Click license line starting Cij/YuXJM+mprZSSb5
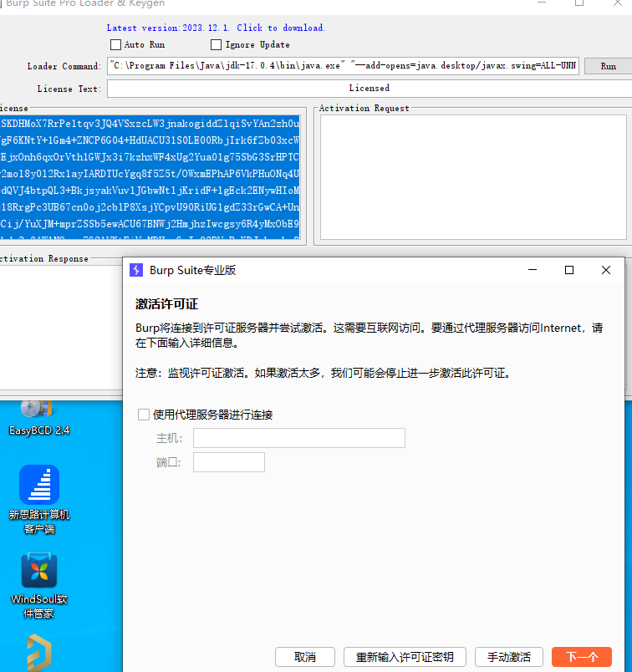This screenshot has width=632, height=672. pyautogui.click(x=150, y=224)
